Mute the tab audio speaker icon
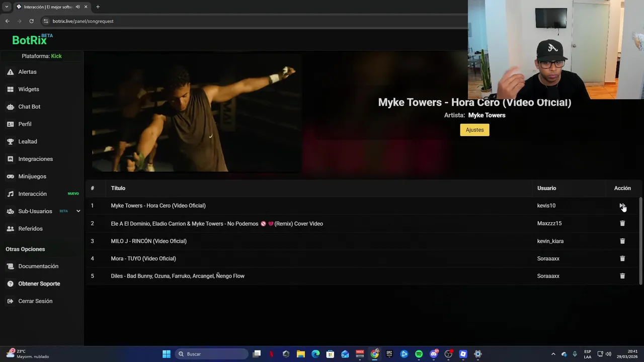Viewport: 644px width, 362px height. coord(77,7)
